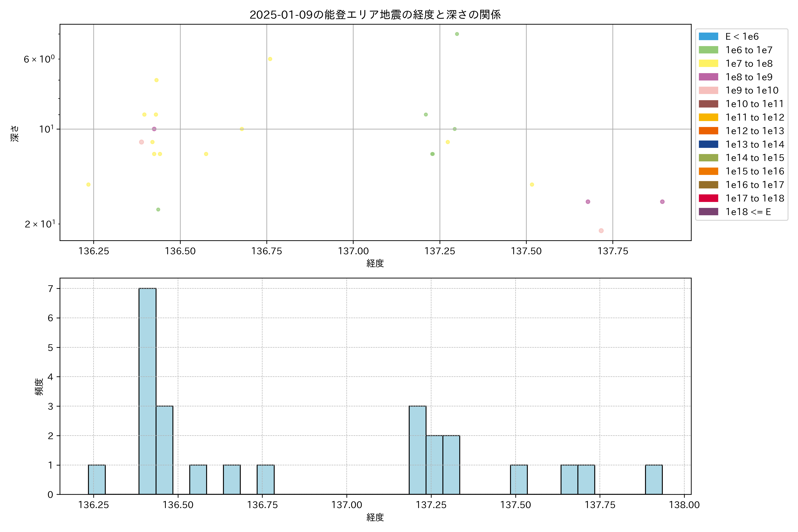Click the chart title '2025-01-09の能登エリア地震'
The image size is (798, 532).
375,15
